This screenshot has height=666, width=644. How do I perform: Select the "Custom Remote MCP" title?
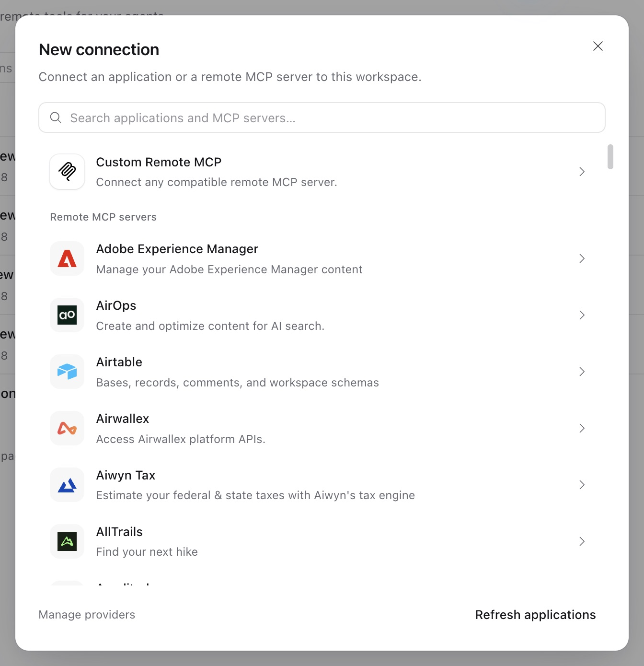[x=159, y=162]
